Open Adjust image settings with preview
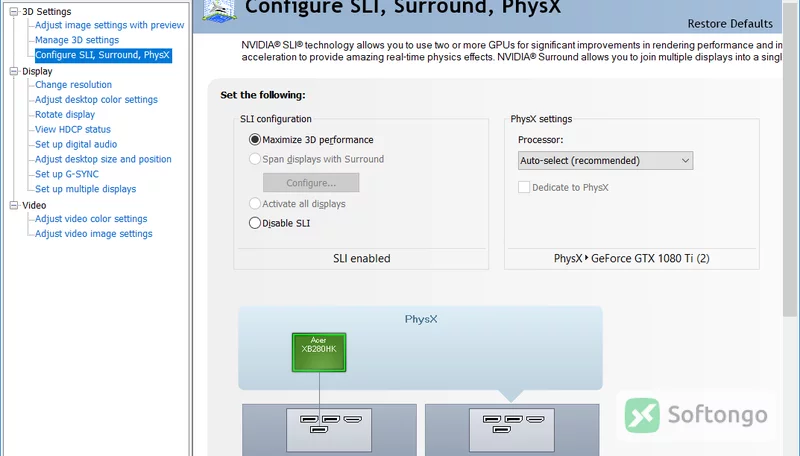Viewport: 800px width, 456px height. tap(109, 25)
